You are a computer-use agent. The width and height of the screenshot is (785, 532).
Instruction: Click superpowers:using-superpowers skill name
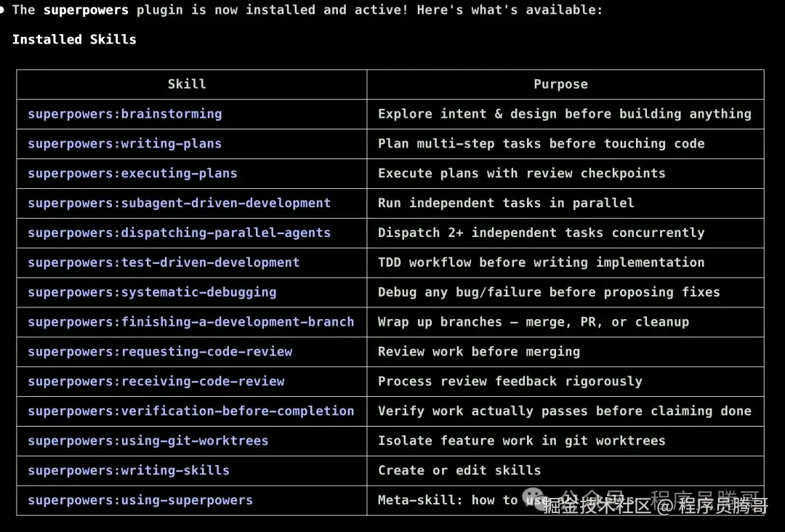point(140,501)
